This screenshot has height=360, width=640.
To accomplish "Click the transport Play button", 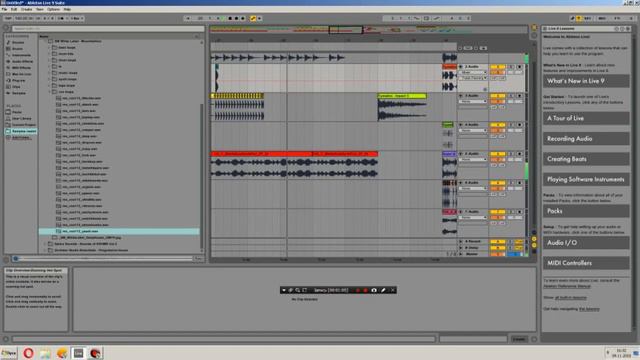I will (224, 18).
